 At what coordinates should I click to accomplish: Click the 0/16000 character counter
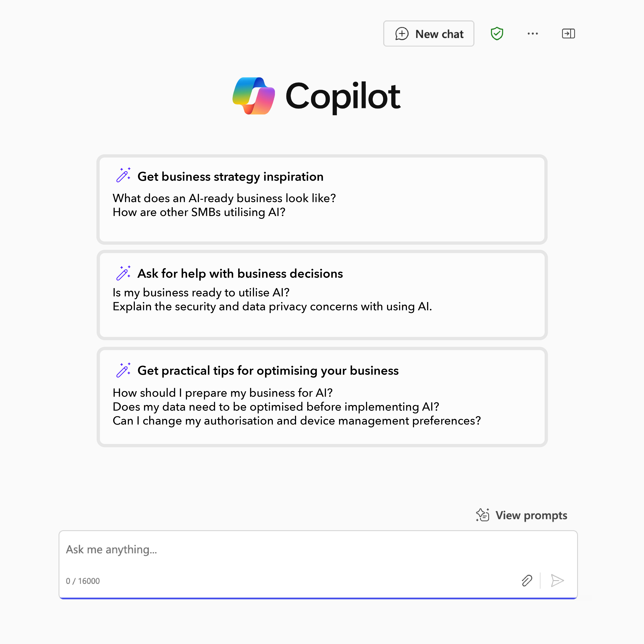point(83,581)
